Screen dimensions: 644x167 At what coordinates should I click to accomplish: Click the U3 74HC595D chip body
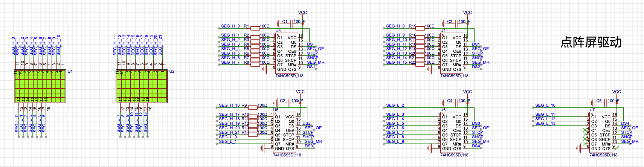click(287, 53)
